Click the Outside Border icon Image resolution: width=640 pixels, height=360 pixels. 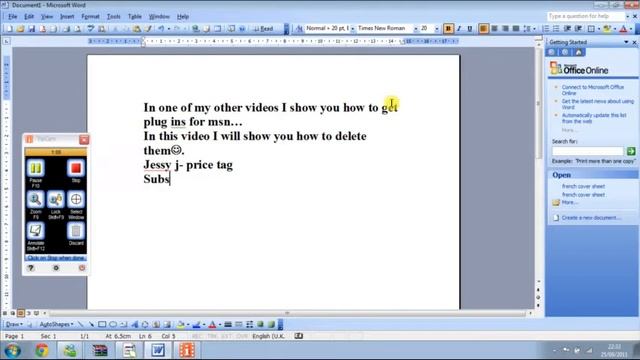(591, 29)
